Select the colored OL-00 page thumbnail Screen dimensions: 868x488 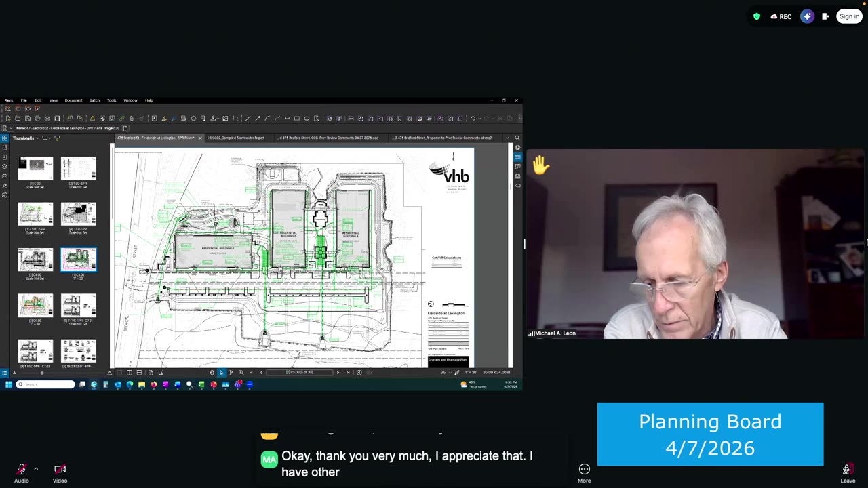35,305
